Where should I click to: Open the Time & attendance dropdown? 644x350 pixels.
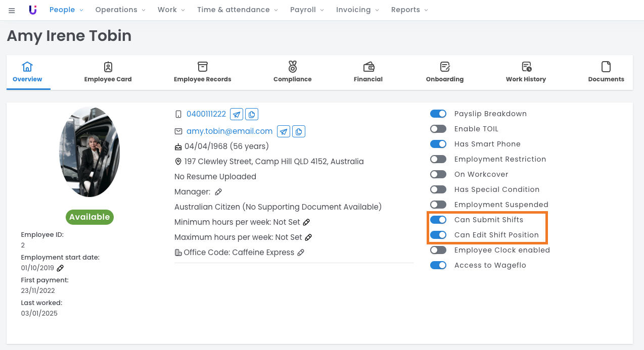pyautogui.click(x=237, y=10)
